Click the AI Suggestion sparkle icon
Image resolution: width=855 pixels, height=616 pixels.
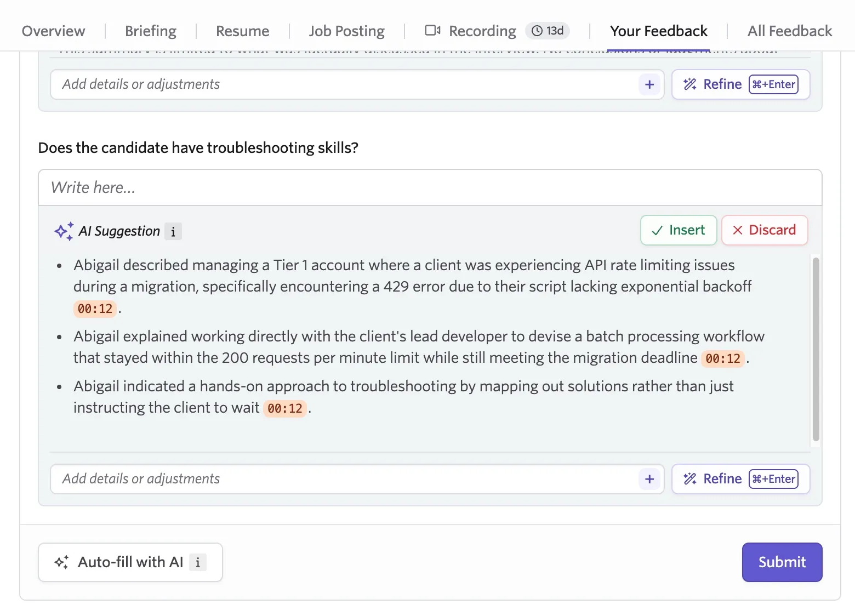pos(64,231)
